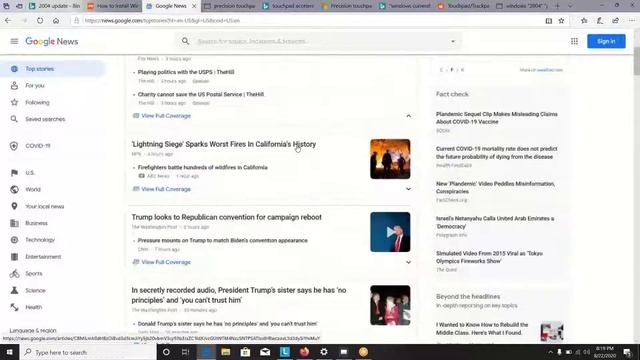Click the browser Back arrow
This screenshot has height=360, width=640.
coord(8,20)
